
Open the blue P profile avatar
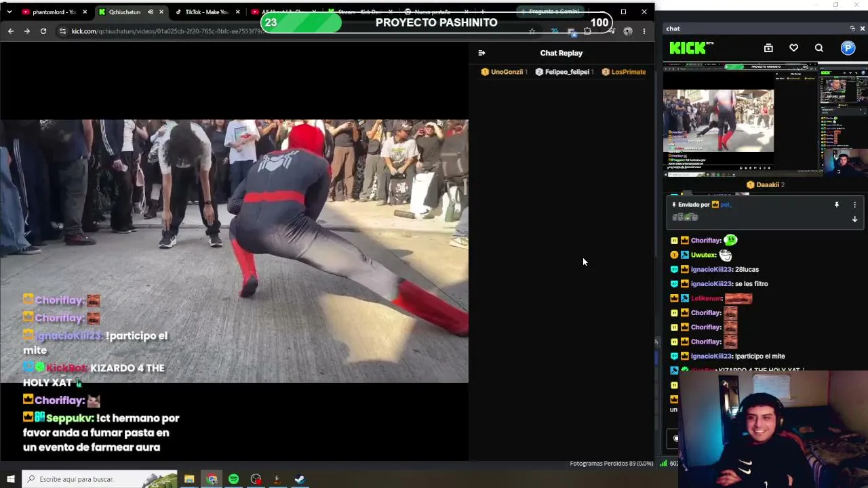click(848, 48)
